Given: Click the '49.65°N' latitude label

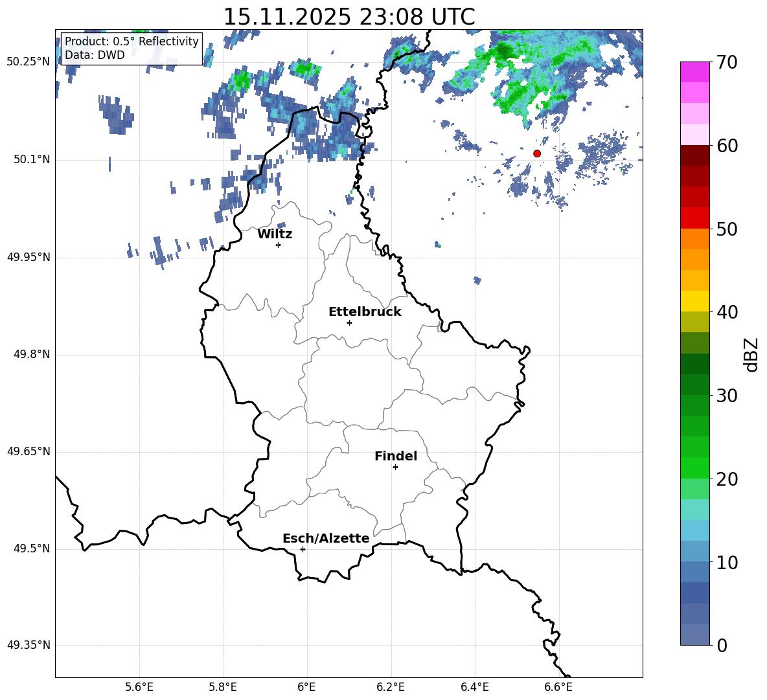Looking at the screenshot, I should coord(29,451).
